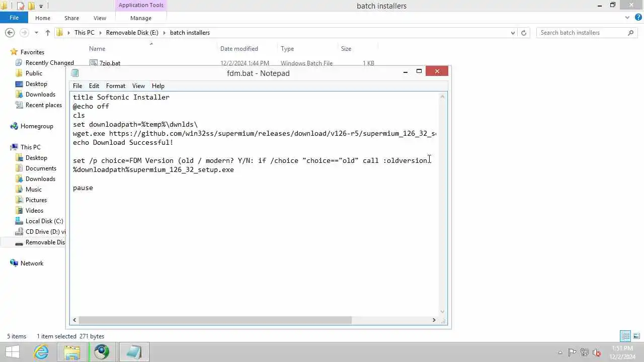
Task: Open the Notepad File menu
Action: point(77,86)
